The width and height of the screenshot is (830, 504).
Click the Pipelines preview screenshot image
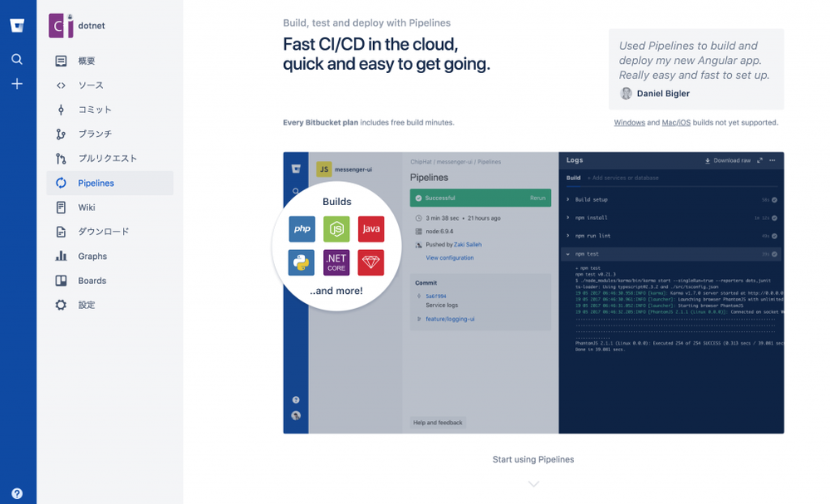533,292
